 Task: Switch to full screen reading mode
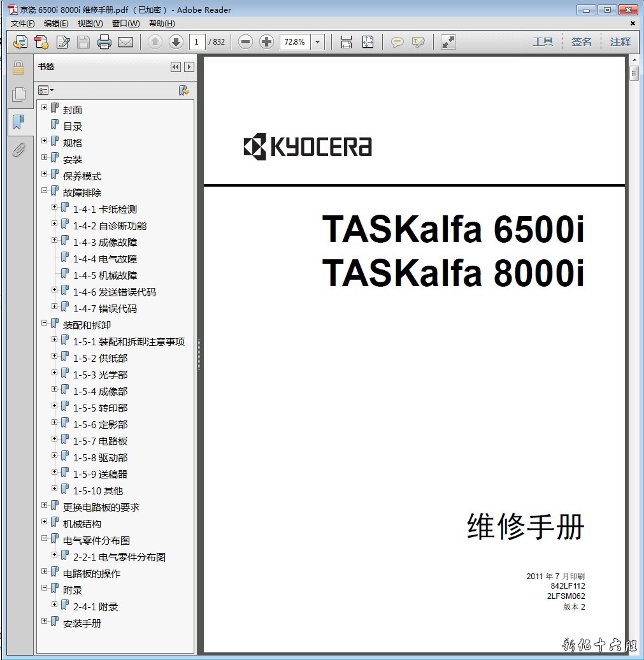(x=448, y=42)
